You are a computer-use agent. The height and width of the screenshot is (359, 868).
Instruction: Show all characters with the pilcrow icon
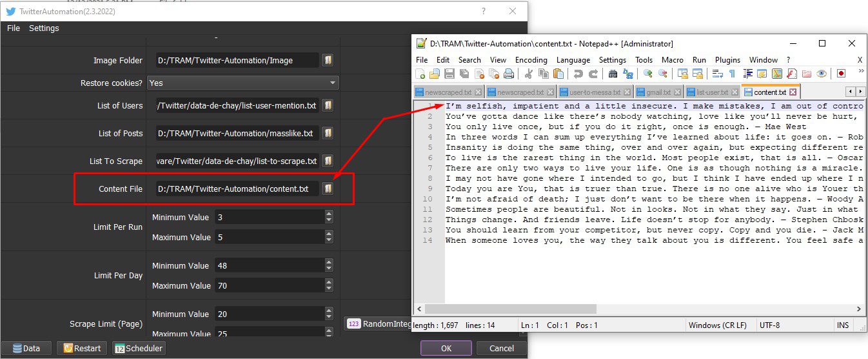click(x=731, y=74)
